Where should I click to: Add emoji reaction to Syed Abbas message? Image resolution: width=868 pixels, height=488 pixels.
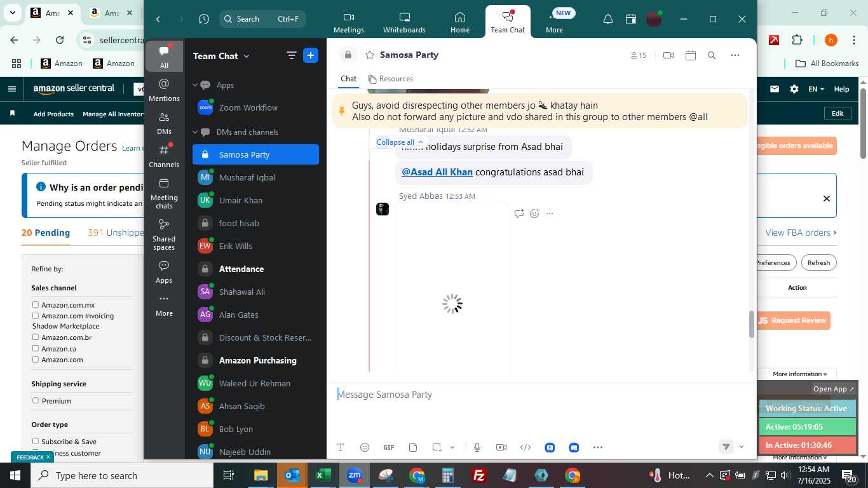pos(534,213)
